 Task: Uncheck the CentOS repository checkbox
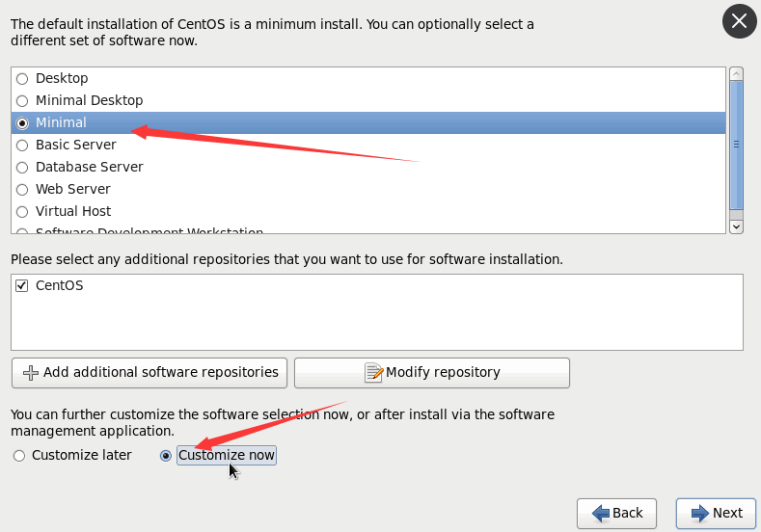[x=22, y=286]
